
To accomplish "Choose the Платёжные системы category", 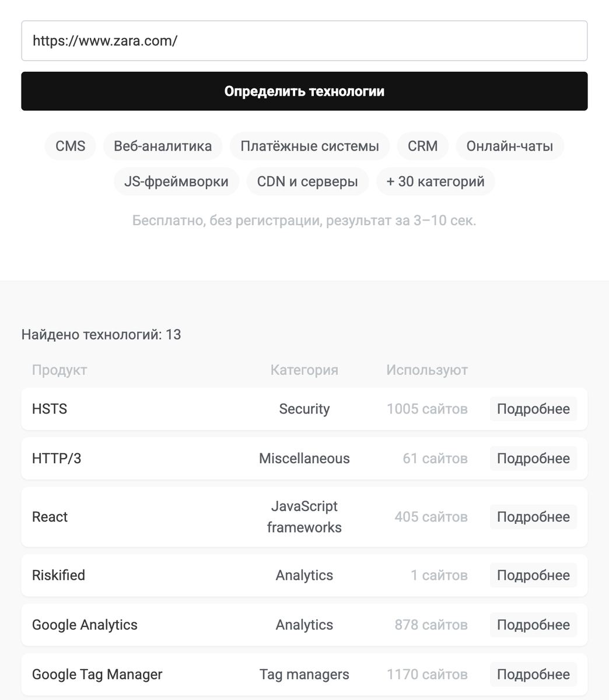I will 309,146.
